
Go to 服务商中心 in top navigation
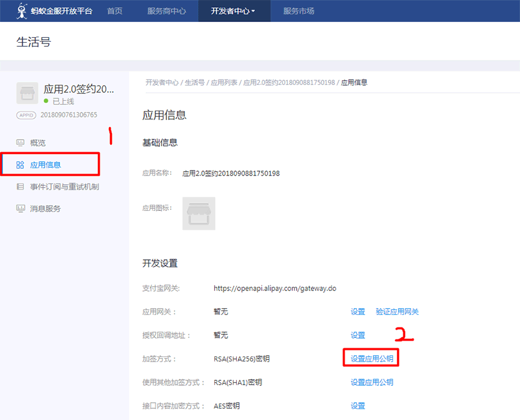[166, 11]
